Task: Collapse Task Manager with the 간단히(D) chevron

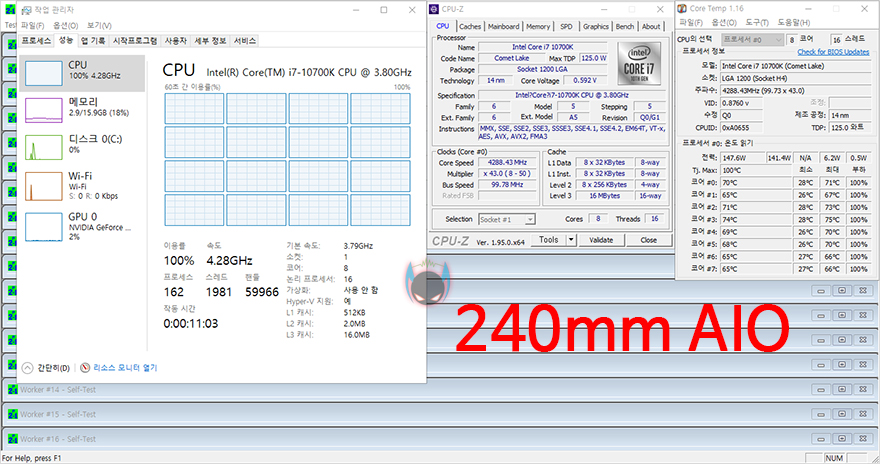Action: tap(28, 368)
